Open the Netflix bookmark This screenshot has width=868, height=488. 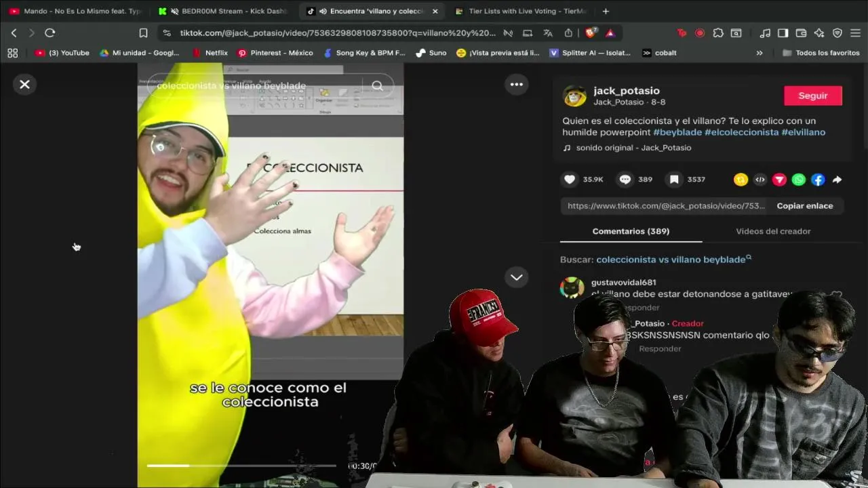[x=210, y=53]
